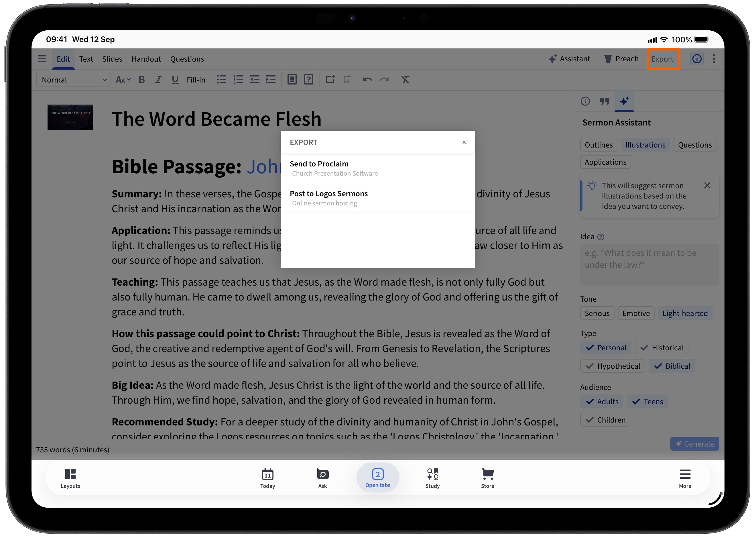Decrease paragraph indent
This screenshot has width=756, height=538.
click(255, 80)
